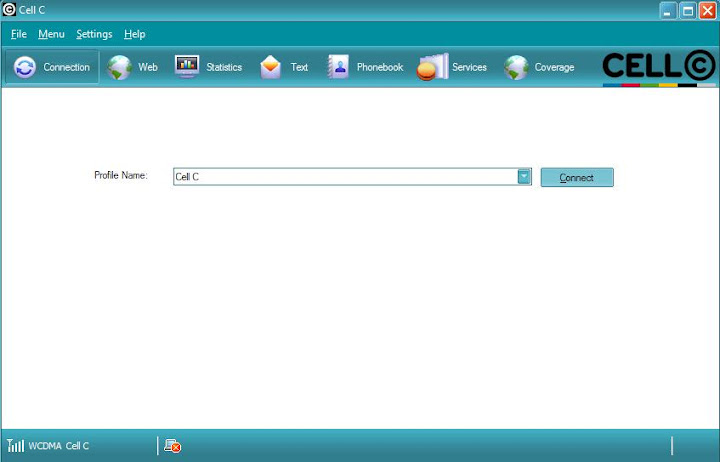Open the File menu
The height and width of the screenshot is (462, 720).
tap(19, 34)
